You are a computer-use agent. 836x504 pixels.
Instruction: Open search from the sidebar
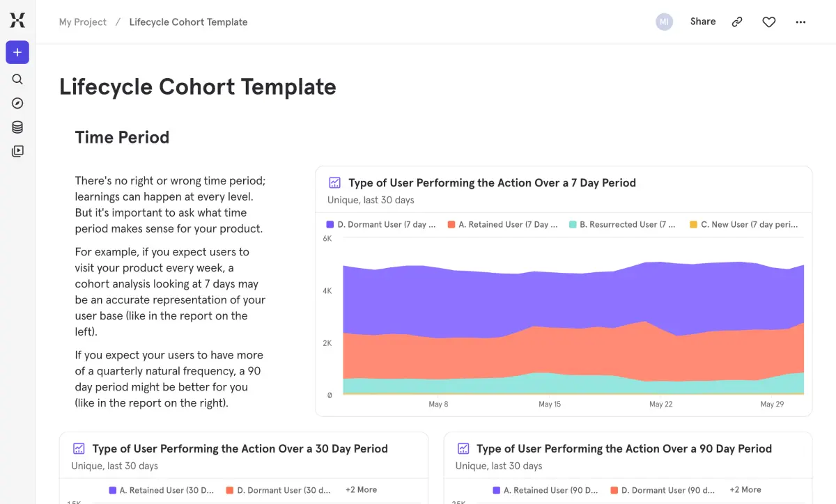pyautogui.click(x=17, y=79)
